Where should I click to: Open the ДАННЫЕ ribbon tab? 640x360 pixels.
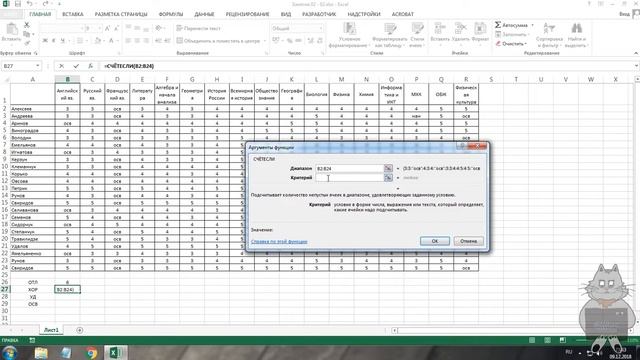pyautogui.click(x=204, y=14)
